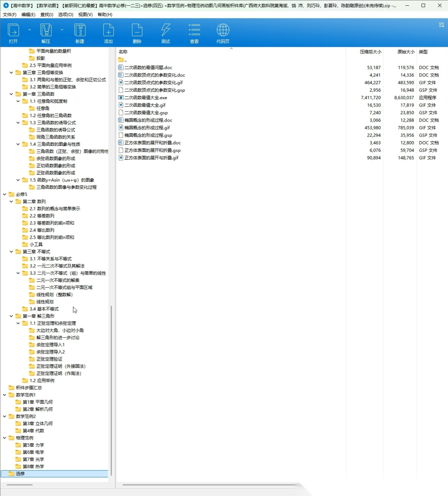Collapse the 第三章 不等式 tree node

[x=11, y=252]
